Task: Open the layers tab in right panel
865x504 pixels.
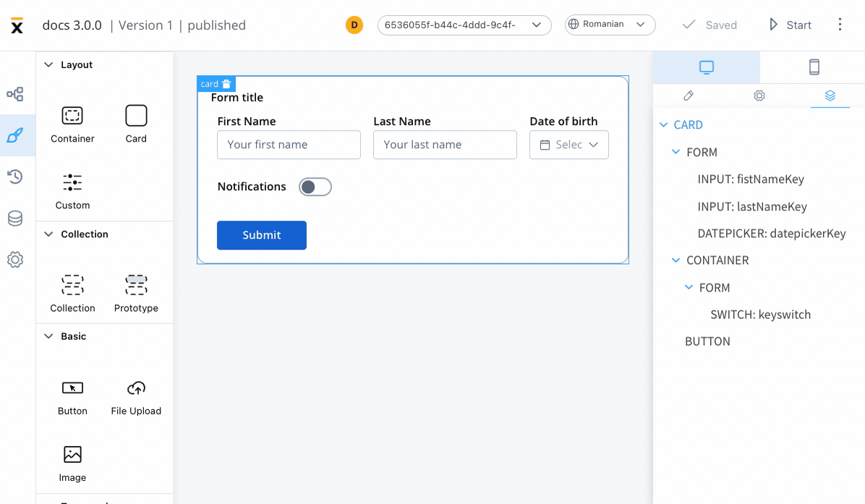Action: coord(830,95)
